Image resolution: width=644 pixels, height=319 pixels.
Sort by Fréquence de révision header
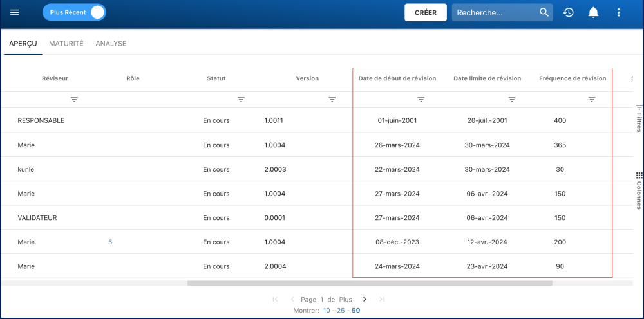pos(573,78)
